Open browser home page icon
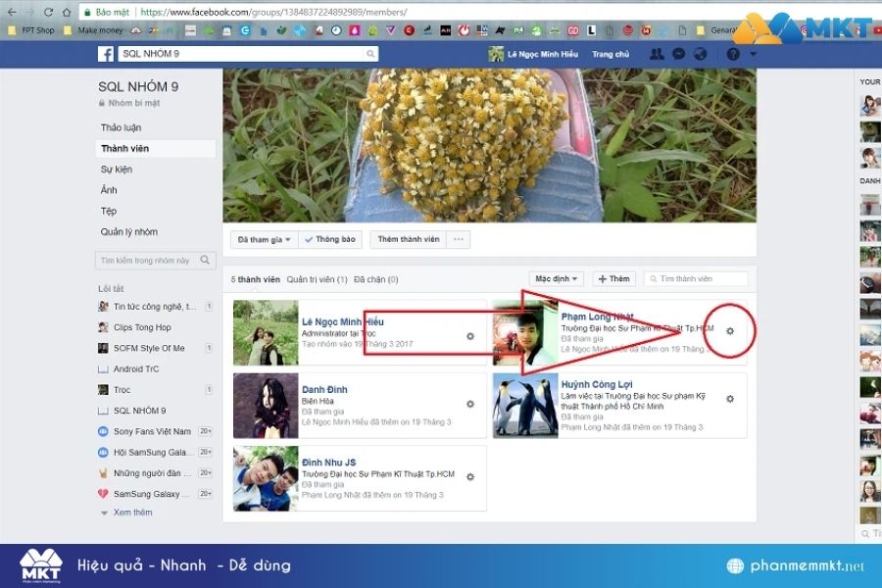Image resolution: width=882 pixels, height=588 pixels. pyautogui.click(x=67, y=12)
